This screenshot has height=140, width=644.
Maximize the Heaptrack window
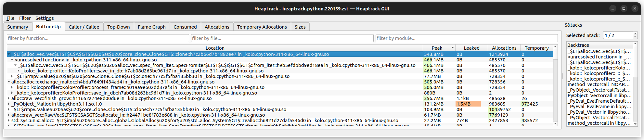(624, 8)
